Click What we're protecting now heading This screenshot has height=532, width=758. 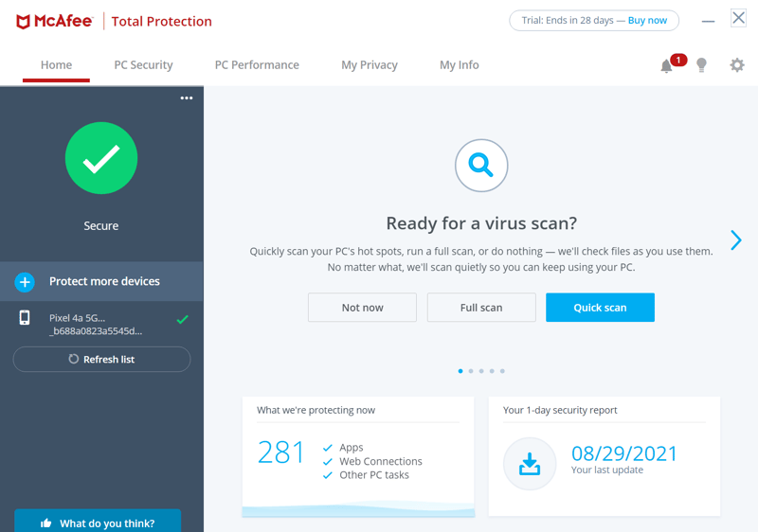[x=316, y=410]
